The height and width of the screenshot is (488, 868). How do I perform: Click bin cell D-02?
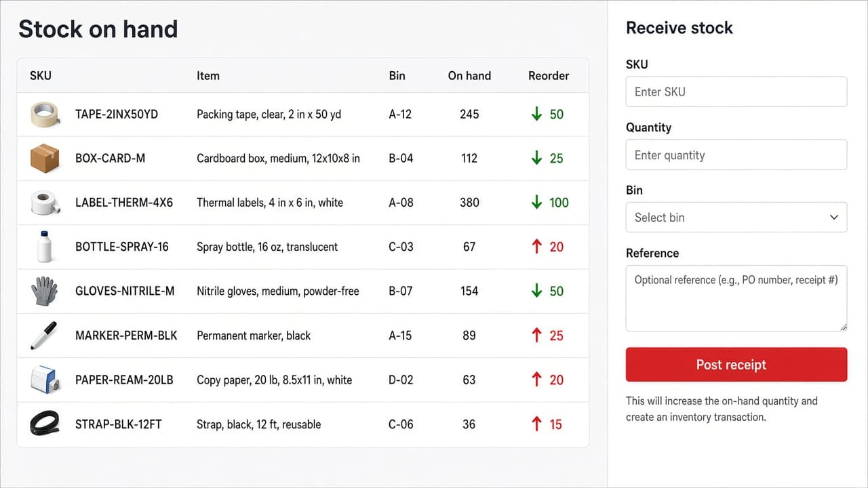401,380
